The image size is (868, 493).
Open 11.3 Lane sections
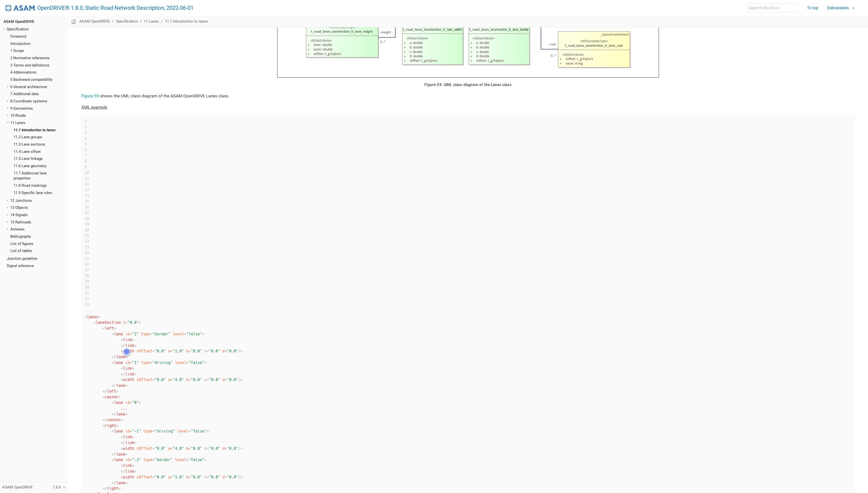pos(29,144)
